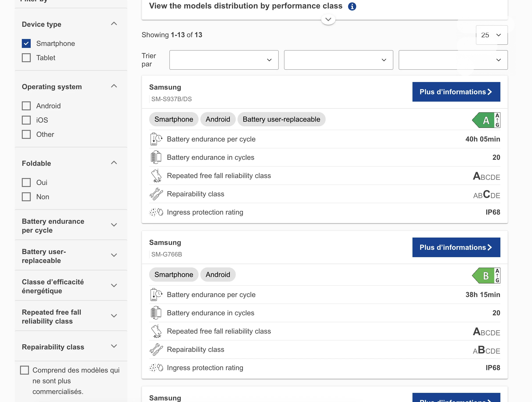Click battery endurance per cycle icon for SM-G766B

coord(156,294)
